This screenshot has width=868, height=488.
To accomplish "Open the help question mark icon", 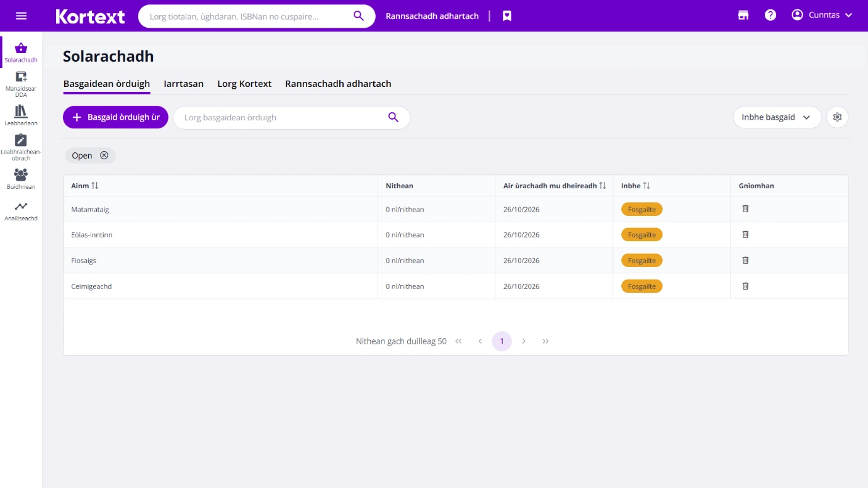I will tap(770, 15).
